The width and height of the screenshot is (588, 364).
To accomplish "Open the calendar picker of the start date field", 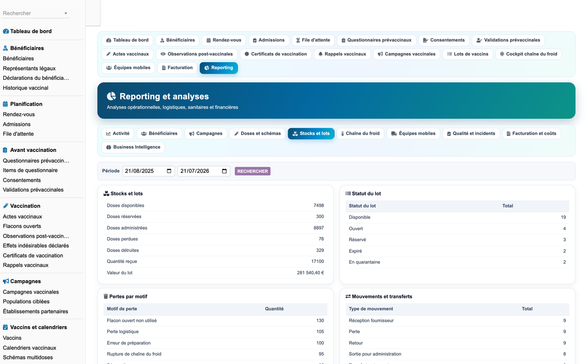I will click(169, 171).
